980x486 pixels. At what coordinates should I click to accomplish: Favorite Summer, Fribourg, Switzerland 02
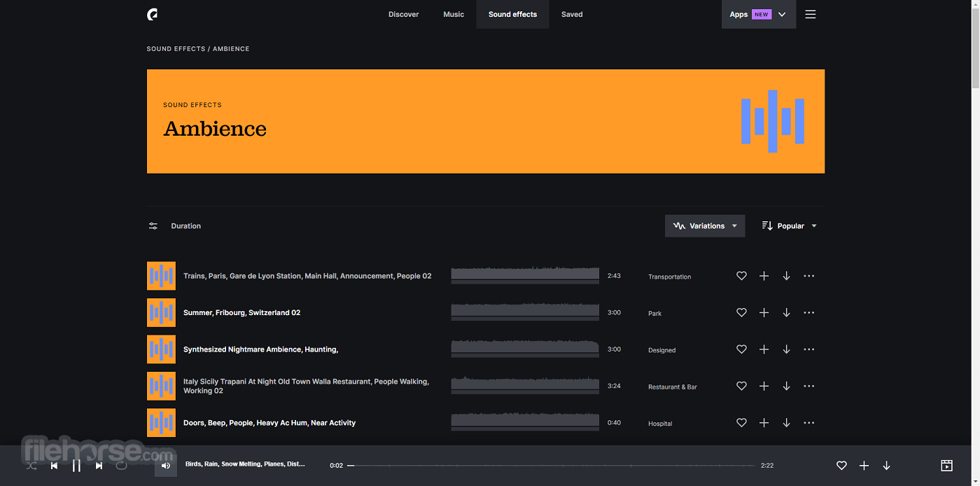pos(741,313)
